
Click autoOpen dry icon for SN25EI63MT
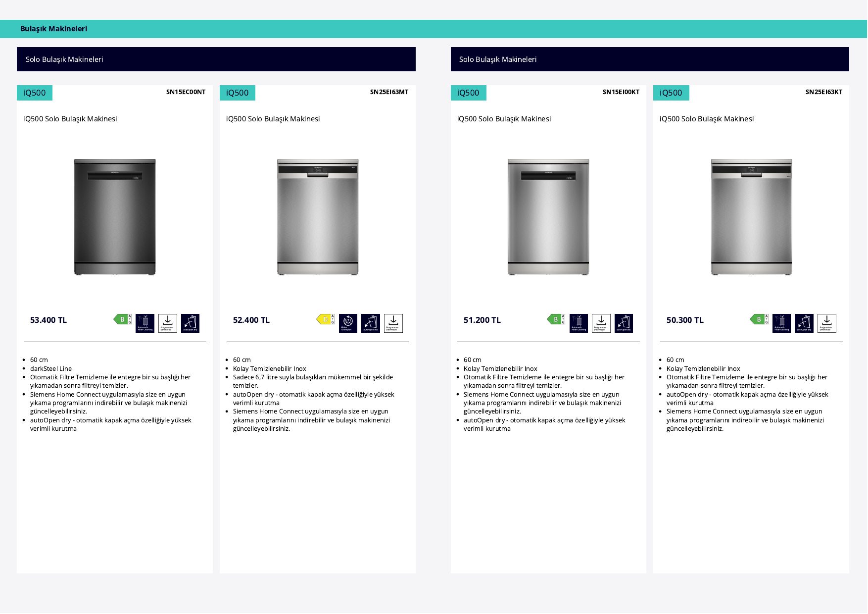[x=371, y=323]
